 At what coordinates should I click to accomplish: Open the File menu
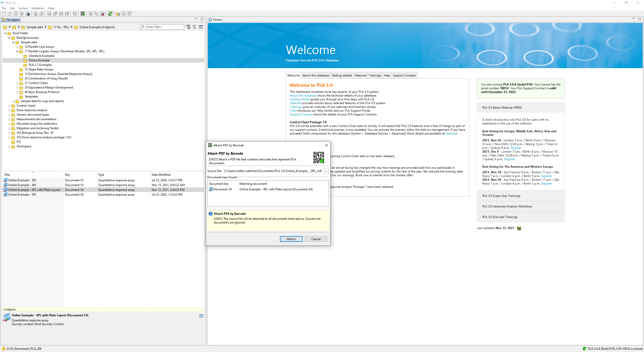pos(4,8)
